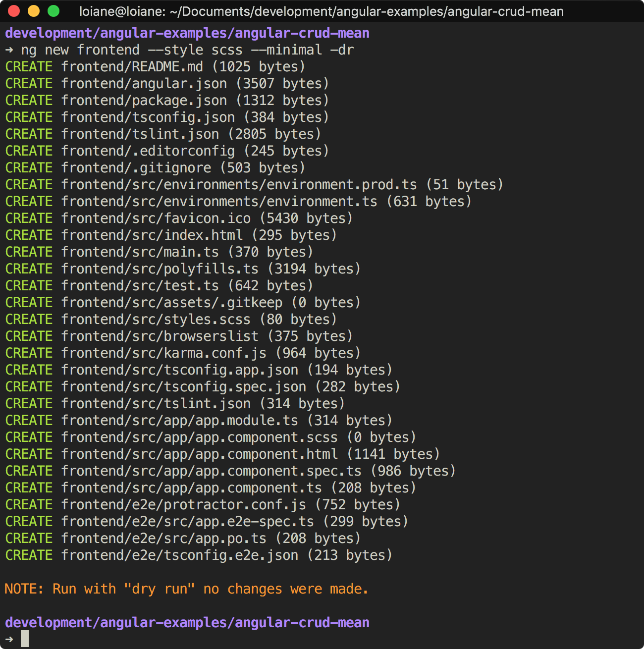
Task: Click the frontend/src/tslint.json (314 bytes) line
Action: point(175,404)
